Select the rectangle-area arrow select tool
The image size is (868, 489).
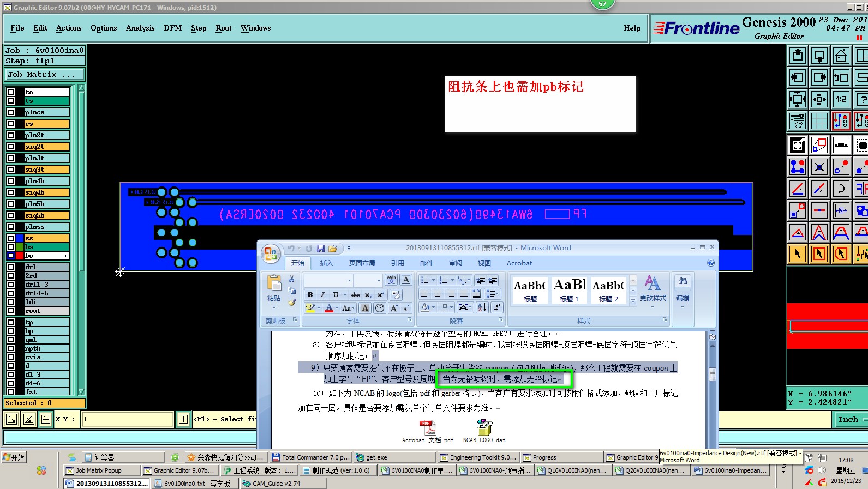pos(819,253)
